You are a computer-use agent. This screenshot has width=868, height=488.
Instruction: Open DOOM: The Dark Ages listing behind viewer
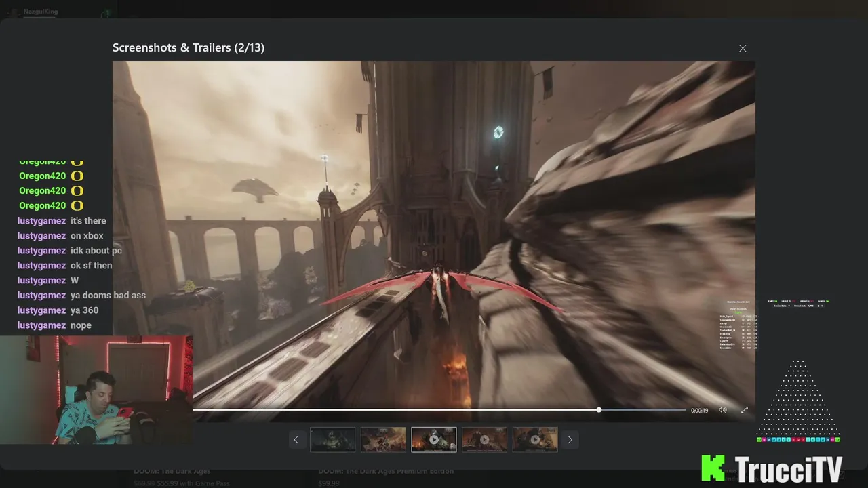click(172, 471)
